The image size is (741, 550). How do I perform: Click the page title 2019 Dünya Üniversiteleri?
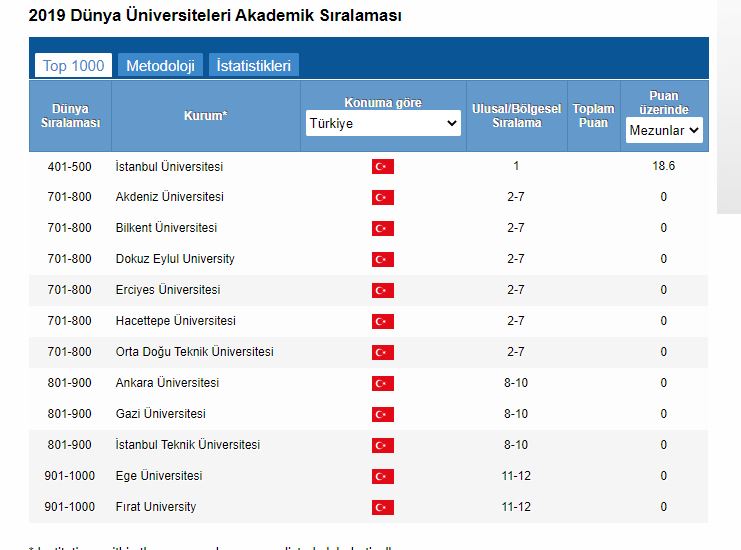pos(215,15)
